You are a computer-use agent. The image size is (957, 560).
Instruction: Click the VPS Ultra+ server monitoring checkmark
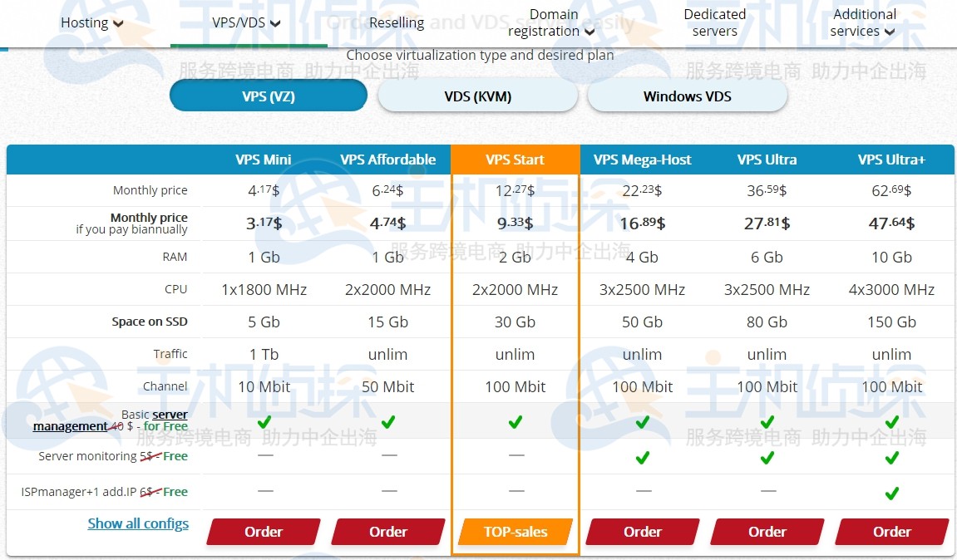891,458
